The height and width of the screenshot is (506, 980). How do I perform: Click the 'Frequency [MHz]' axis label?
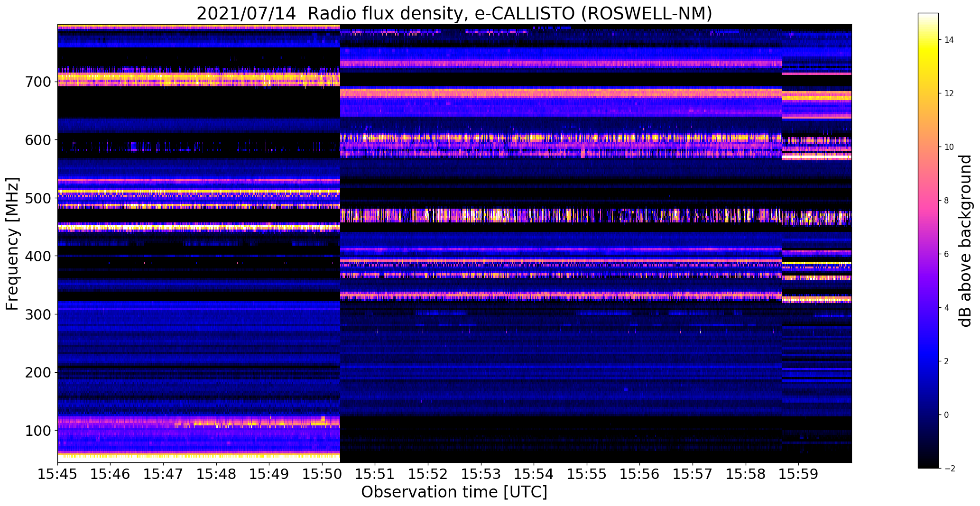(x=12, y=244)
